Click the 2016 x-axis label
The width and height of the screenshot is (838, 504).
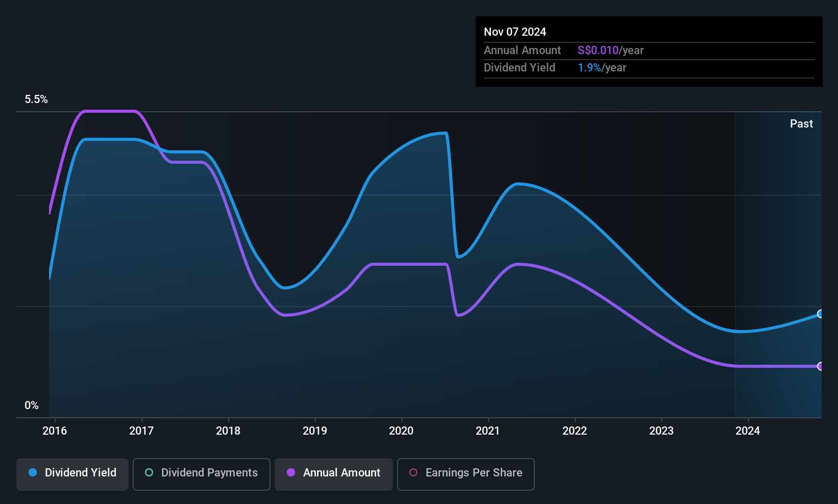pos(55,431)
